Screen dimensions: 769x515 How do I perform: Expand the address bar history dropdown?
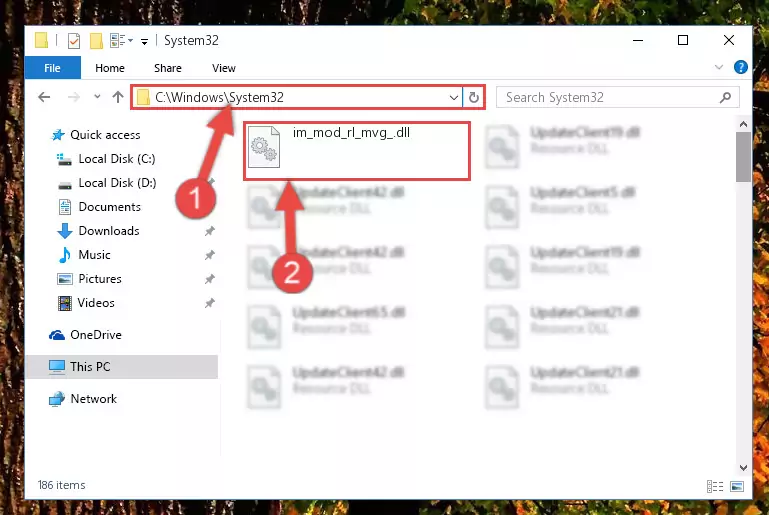454,97
